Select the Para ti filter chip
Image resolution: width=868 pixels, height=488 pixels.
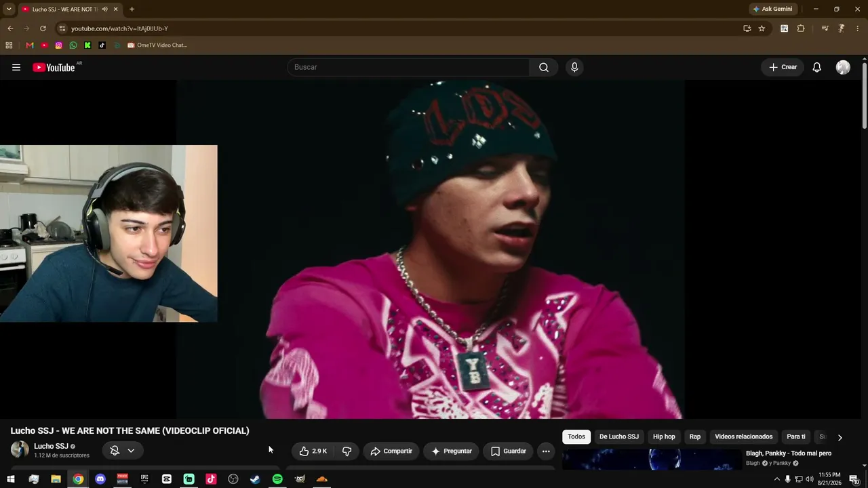(796, 437)
